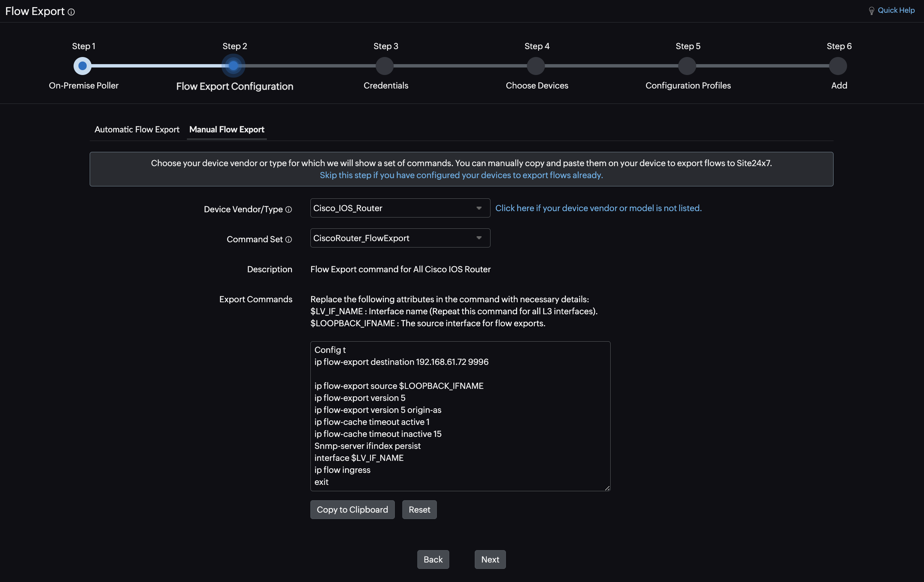Click device vendor not listed link
Screen dimensions: 924x582
[599, 208]
